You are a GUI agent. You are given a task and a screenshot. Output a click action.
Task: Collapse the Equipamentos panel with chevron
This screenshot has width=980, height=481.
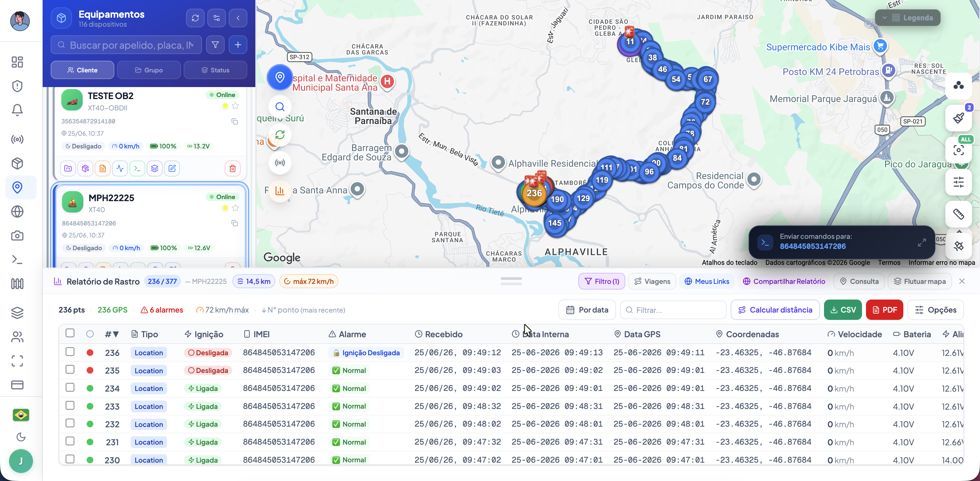pos(238,18)
